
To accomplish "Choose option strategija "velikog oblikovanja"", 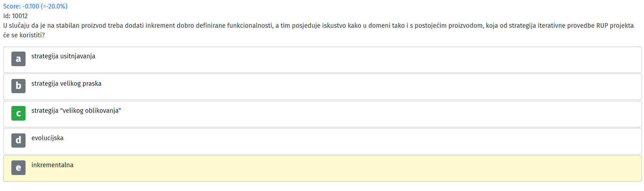I will click(76, 111).
